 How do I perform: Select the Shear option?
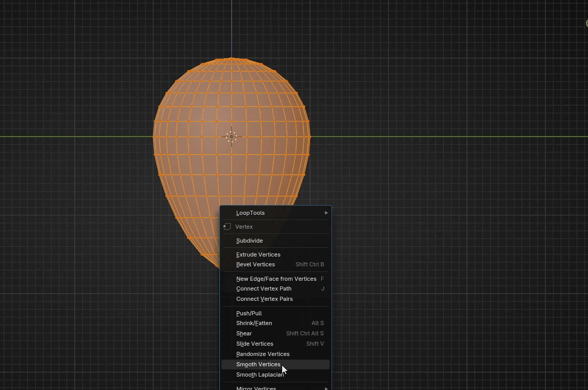coord(244,333)
